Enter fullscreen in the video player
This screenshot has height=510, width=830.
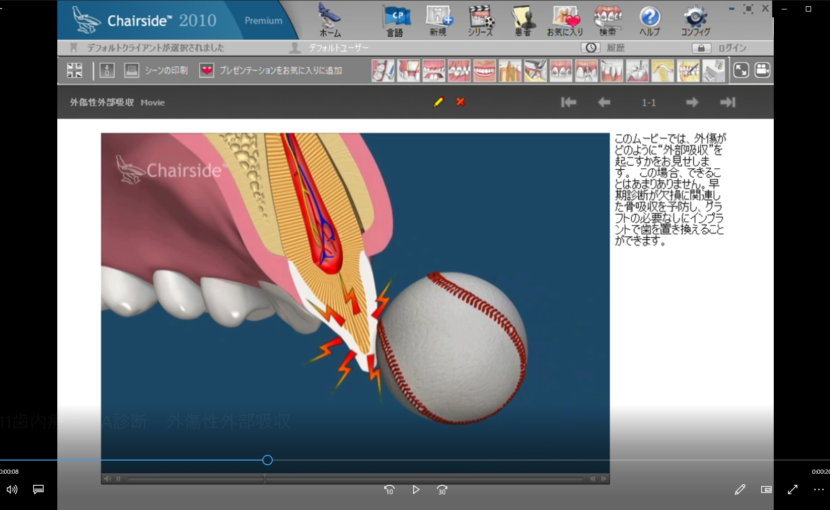(x=792, y=490)
